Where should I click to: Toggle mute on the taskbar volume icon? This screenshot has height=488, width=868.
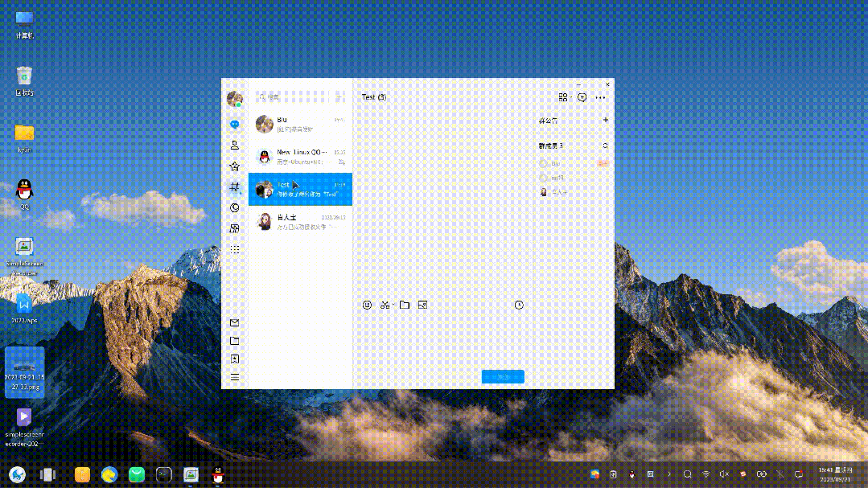[x=724, y=474]
